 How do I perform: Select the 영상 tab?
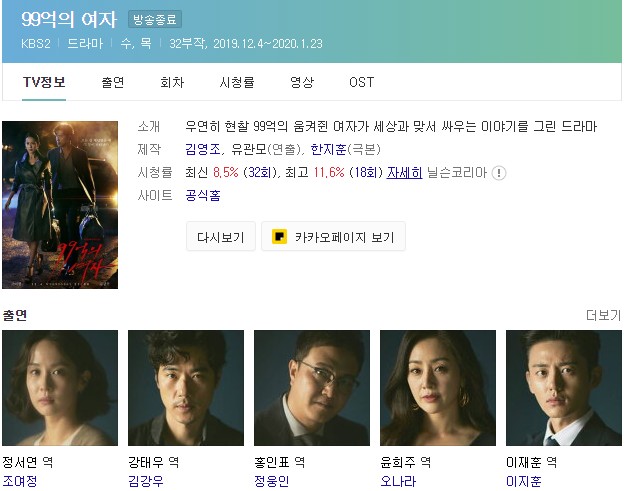click(302, 82)
